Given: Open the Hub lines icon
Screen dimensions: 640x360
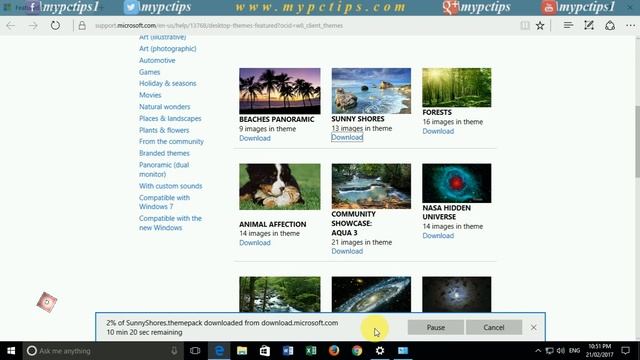Looking at the screenshot, I should tap(568, 25).
